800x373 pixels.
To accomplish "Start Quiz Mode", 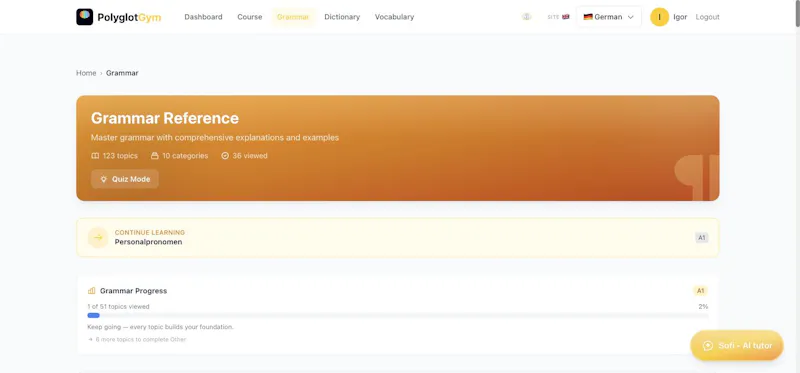I will point(125,179).
